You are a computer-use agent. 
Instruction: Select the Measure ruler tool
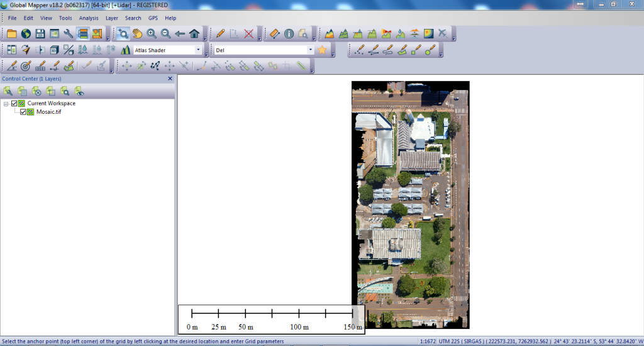tap(274, 34)
